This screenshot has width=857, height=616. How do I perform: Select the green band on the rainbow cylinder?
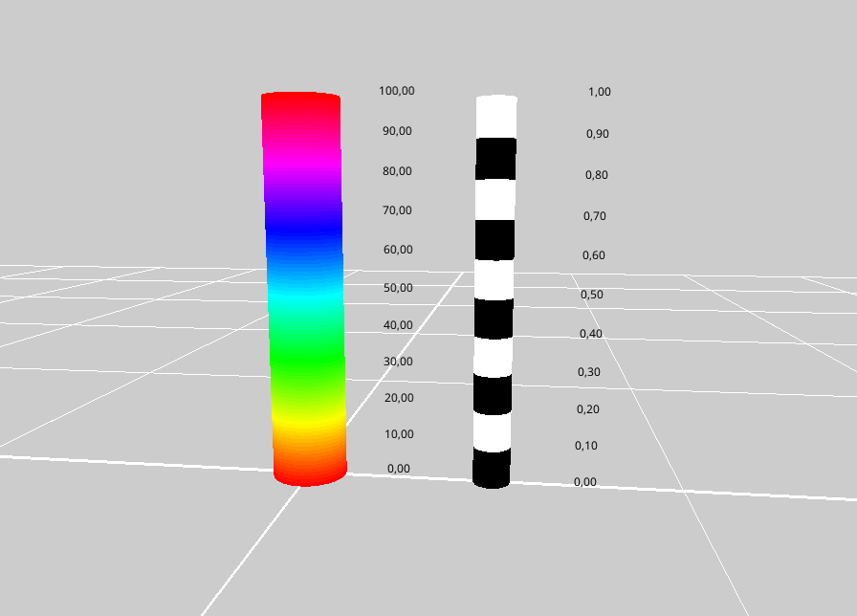coord(306,364)
